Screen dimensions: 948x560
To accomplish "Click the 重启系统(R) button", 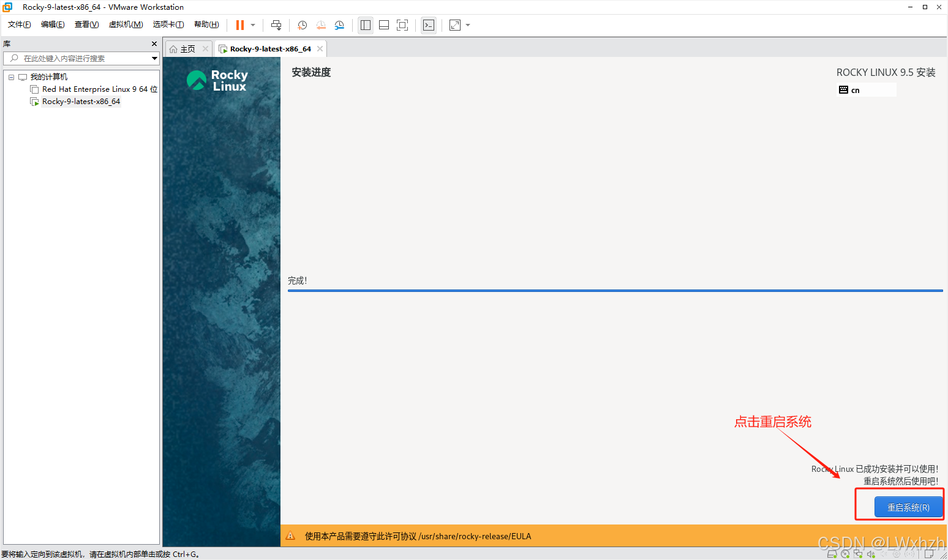I will point(908,507).
